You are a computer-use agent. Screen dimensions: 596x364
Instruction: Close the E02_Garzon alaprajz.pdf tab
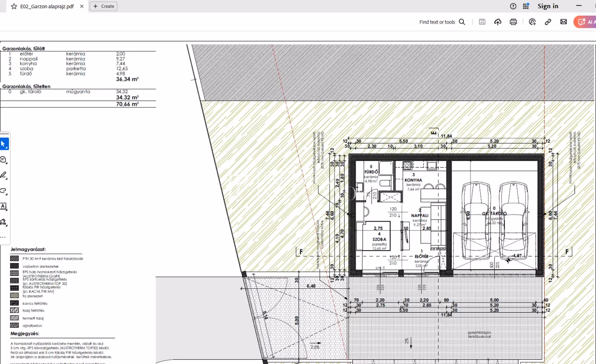[82, 6]
